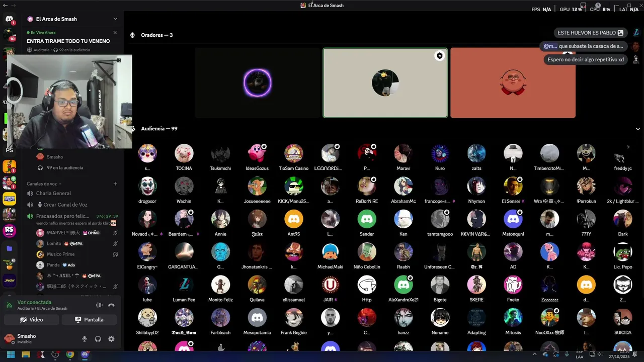The width and height of the screenshot is (644, 362).
Task: Open the ENTRA TIRAME TODO TU VENENO stage
Action: [68, 41]
